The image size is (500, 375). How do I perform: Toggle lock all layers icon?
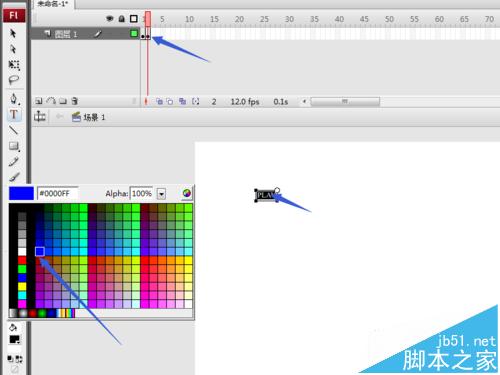[x=121, y=19]
